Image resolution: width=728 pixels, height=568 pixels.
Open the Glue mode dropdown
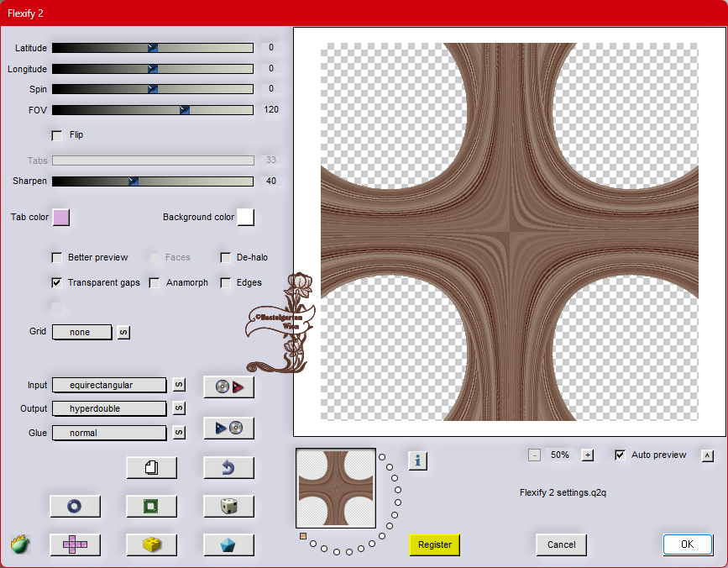pos(109,433)
